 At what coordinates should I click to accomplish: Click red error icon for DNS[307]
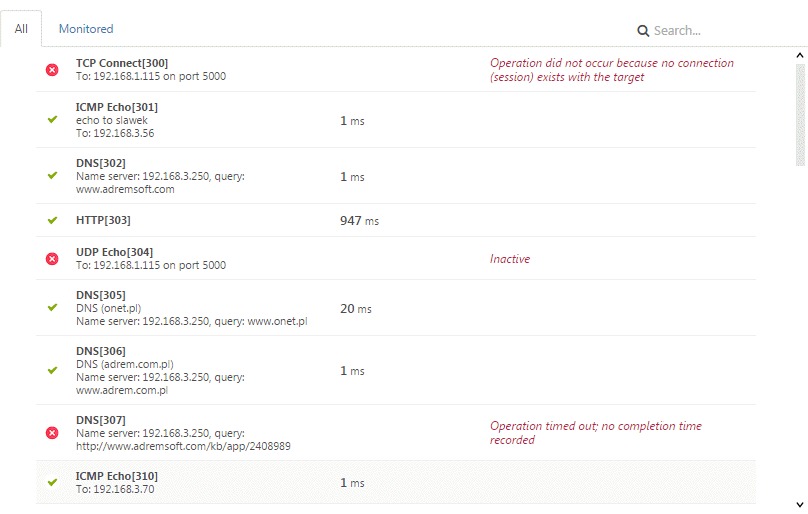(52, 433)
